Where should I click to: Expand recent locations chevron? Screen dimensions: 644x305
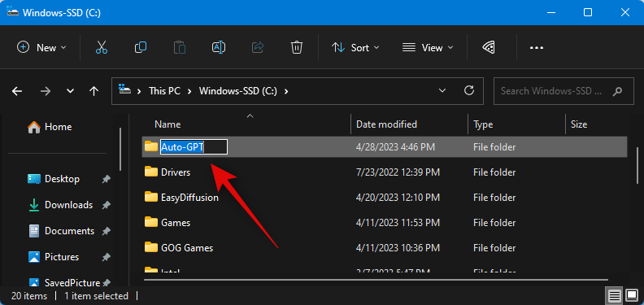tap(70, 91)
